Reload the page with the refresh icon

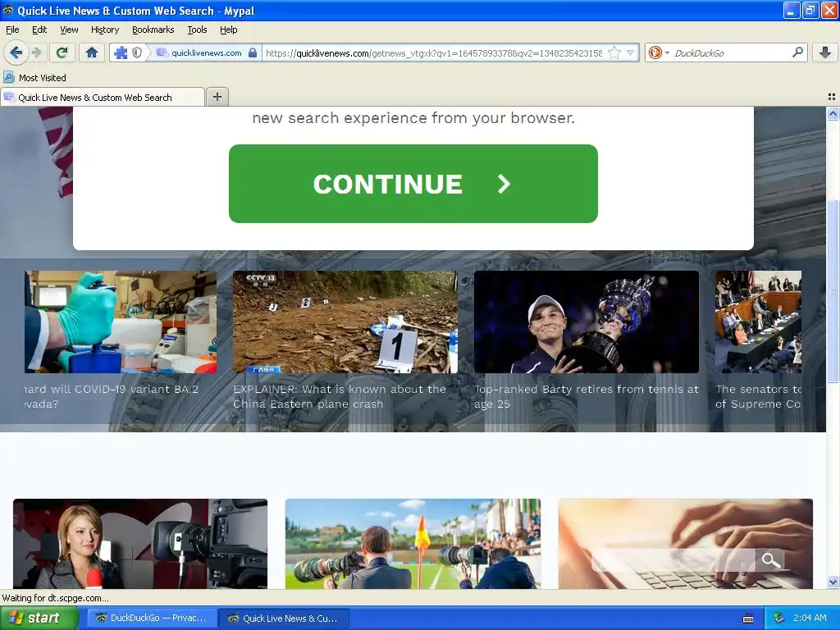[x=62, y=52]
